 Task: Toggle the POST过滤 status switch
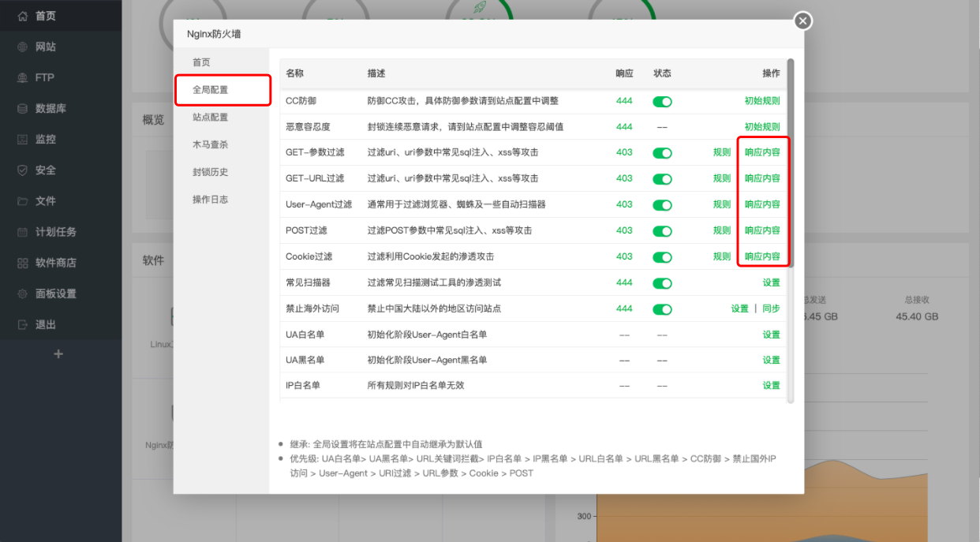662,231
